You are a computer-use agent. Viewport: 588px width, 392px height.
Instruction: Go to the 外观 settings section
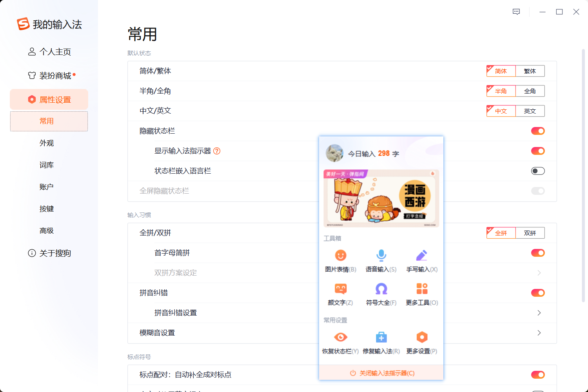[47, 143]
